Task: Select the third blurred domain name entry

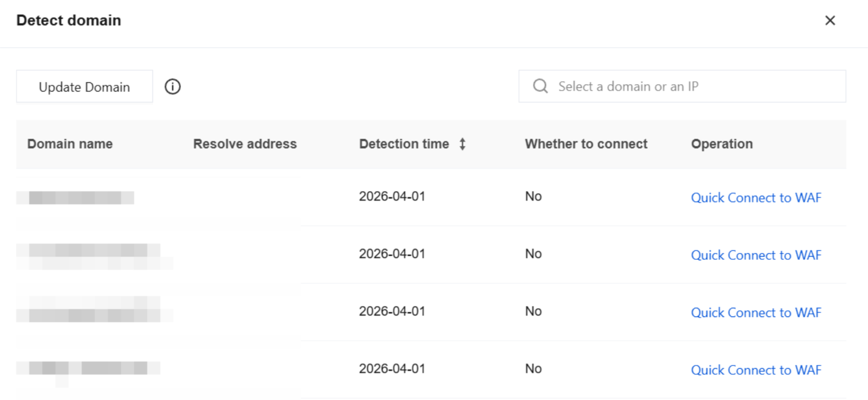Action: pos(94,309)
